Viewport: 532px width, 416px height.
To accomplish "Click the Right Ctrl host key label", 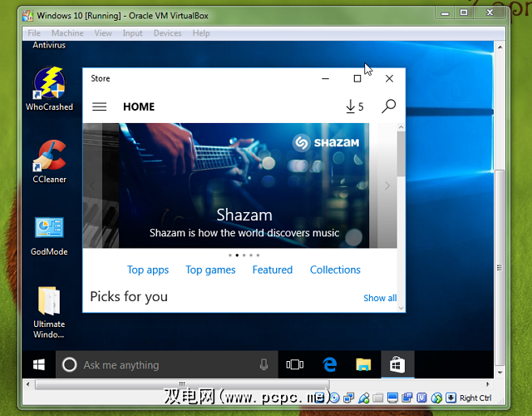I will tap(475, 398).
